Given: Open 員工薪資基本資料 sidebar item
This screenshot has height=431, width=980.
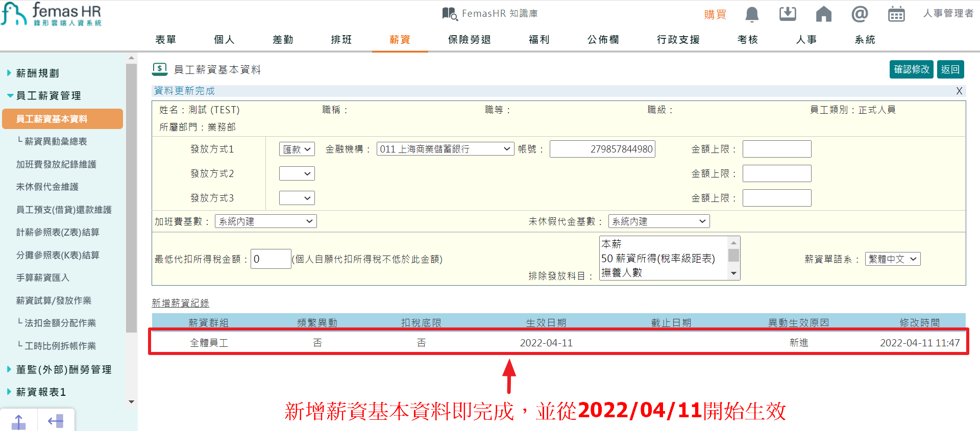Looking at the screenshot, I should [x=62, y=119].
